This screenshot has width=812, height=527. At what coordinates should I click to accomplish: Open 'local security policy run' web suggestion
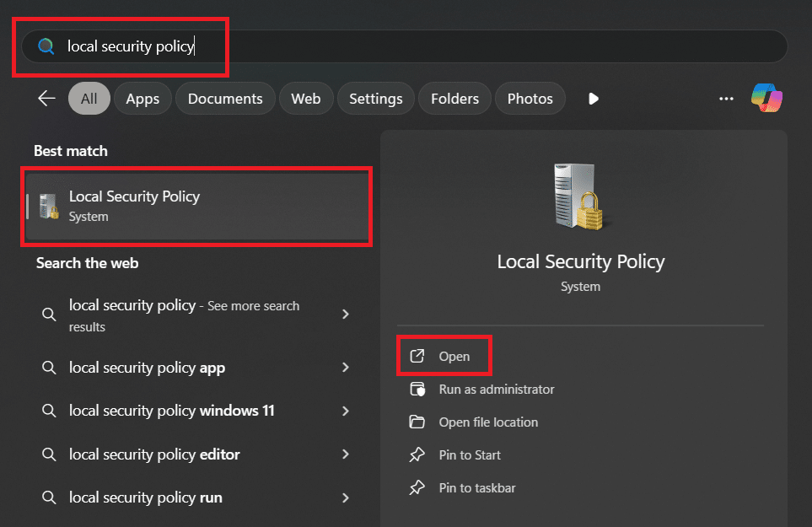tap(146, 497)
